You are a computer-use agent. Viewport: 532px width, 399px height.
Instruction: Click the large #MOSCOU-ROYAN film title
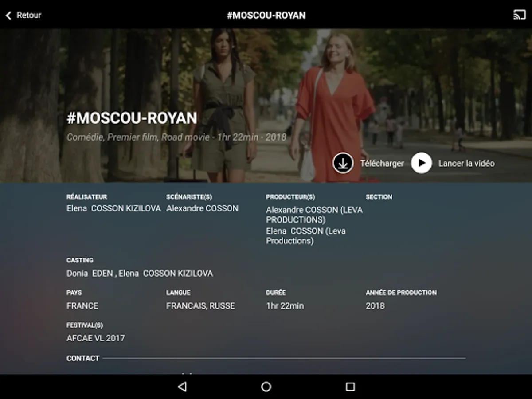click(132, 118)
